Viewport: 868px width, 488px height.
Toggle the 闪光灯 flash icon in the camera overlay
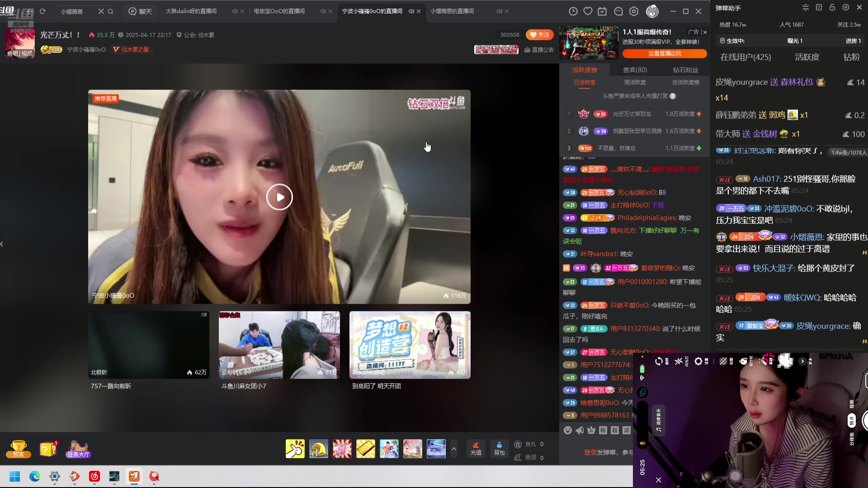[x=679, y=361]
